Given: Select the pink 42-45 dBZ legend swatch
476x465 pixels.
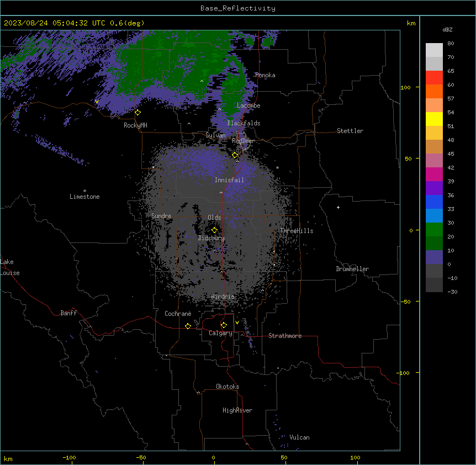Looking at the screenshot, I should pos(434,161).
